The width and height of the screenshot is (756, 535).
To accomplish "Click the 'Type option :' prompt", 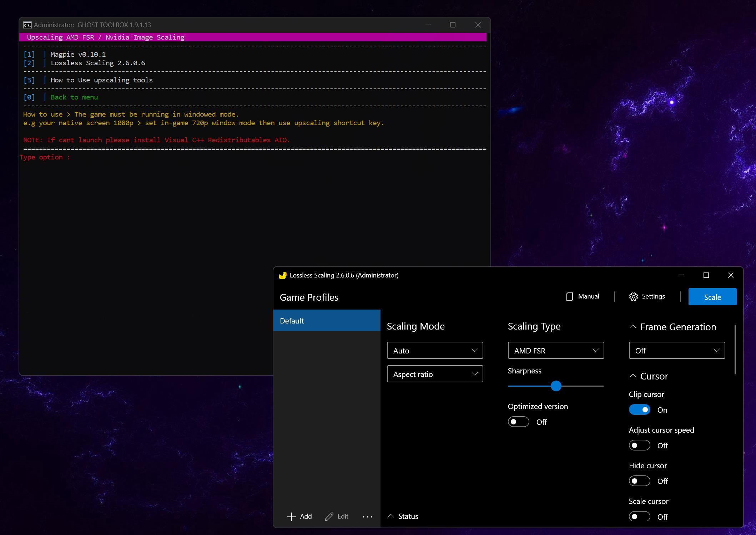I will pyautogui.click(x=45, y=157).
